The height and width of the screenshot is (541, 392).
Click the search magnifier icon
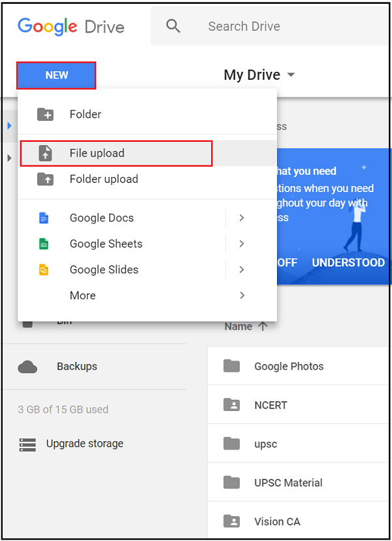point(172,26)
